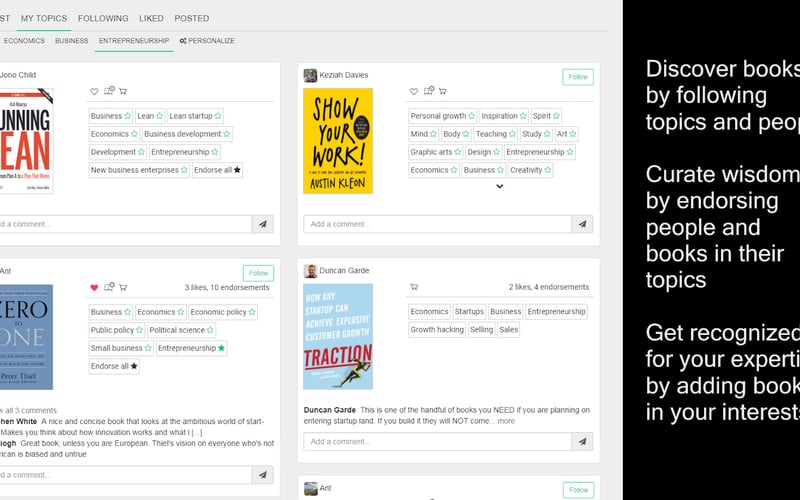Endorse New business enterprises topic

pos(184,170)
